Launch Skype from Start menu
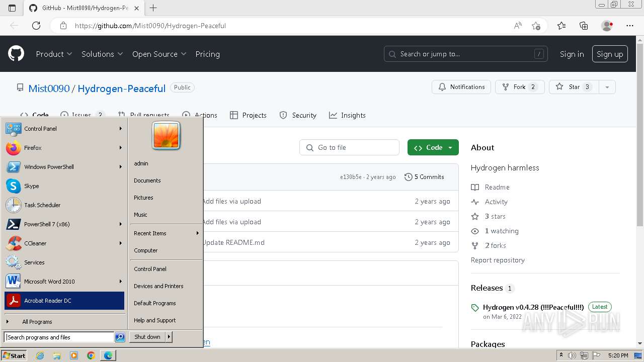This screenshot has height=362, width=644. 64,186
